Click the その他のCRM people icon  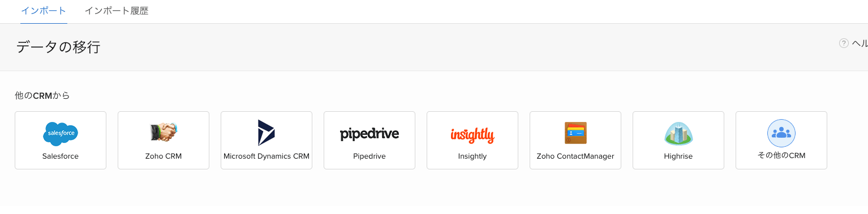781,133
